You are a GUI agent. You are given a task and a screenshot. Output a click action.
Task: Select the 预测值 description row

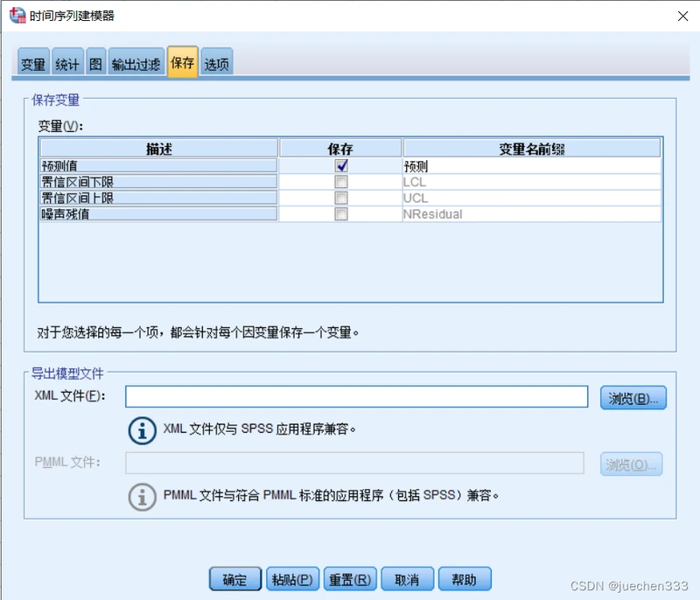click(x=158, y=166)
